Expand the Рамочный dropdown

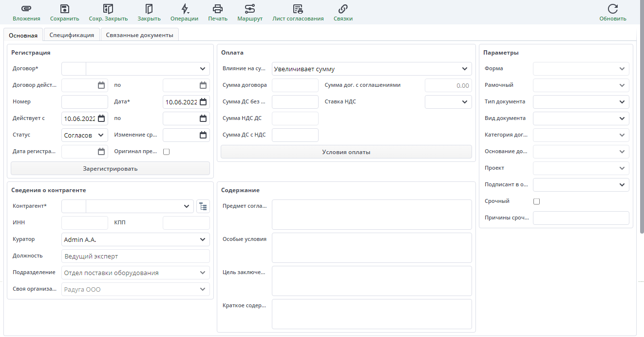coord(622,85)
